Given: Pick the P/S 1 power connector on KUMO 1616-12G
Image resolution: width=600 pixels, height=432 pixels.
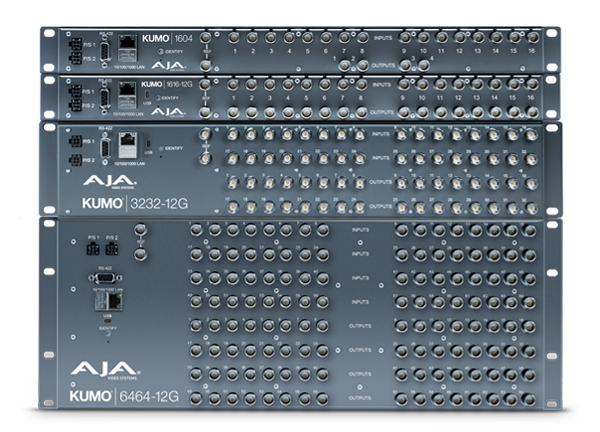Looking at the screenshot, I should [76, 91].
